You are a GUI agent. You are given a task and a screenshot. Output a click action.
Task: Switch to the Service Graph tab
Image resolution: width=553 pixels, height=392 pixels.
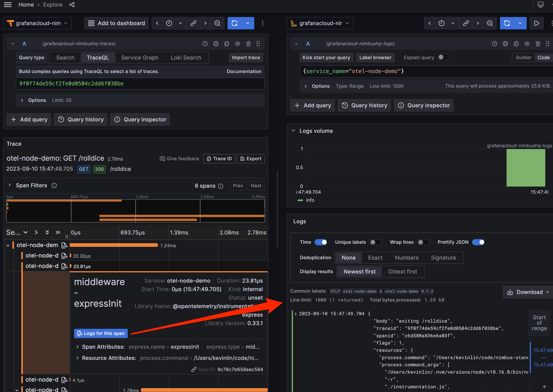[140, 57]
